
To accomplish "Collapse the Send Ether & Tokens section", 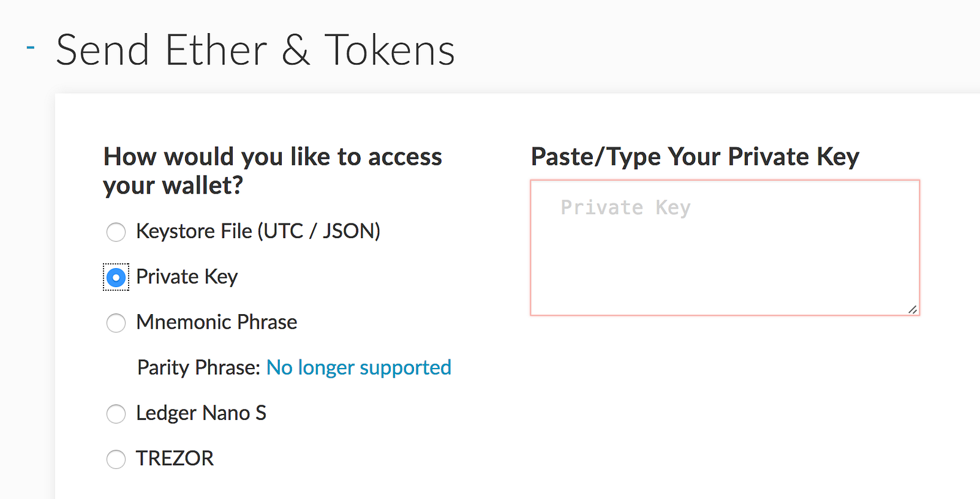I will click(x=31, y=47).
